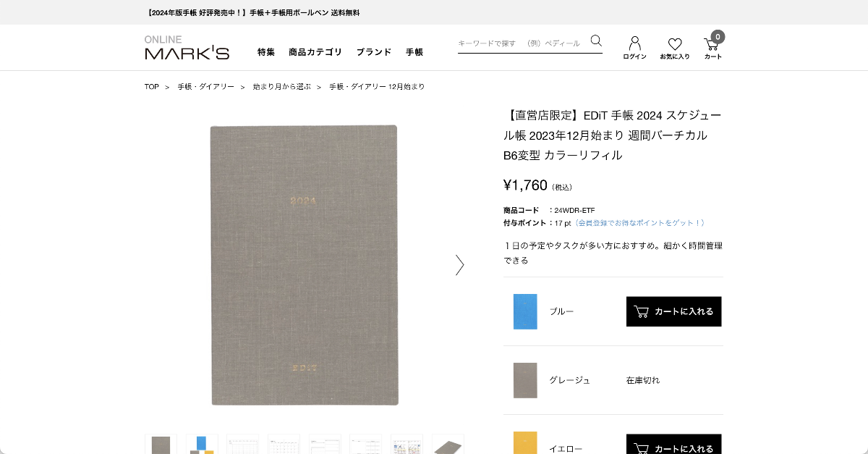Open the お気に入り heart icon
This screenshot has width=868, height=454.
(x=674, y=48)
